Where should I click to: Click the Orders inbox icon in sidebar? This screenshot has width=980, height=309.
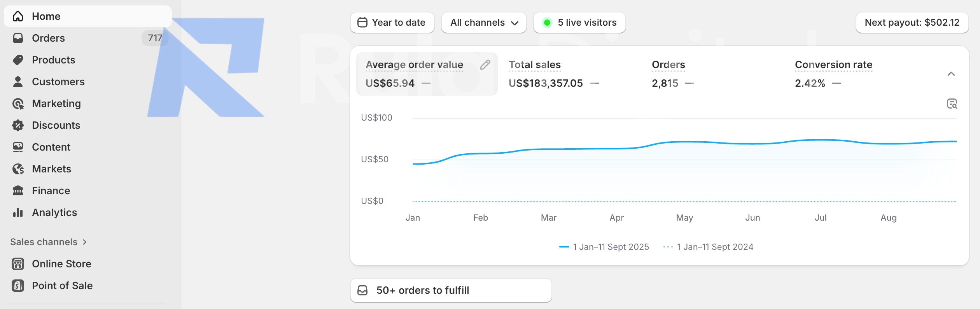click(18, 38)
